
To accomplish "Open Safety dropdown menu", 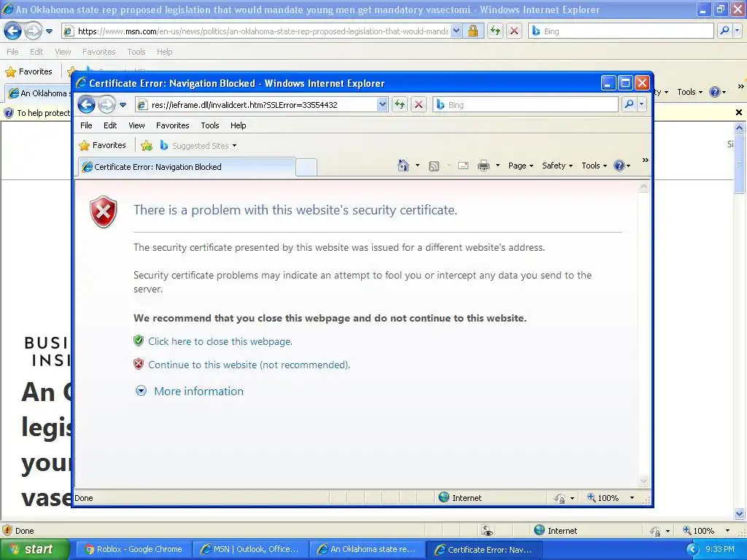I will click(557, 166).
